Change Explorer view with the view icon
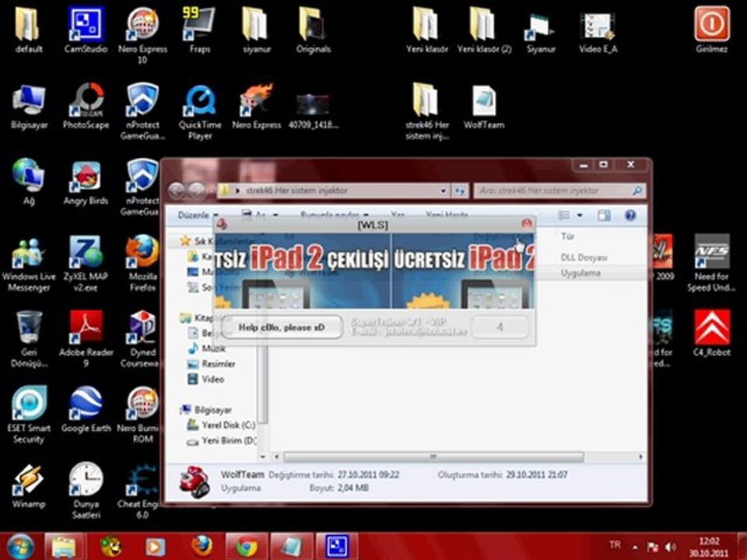The height and width of the screenshot is (560, 747). click(x=564, y=215)
